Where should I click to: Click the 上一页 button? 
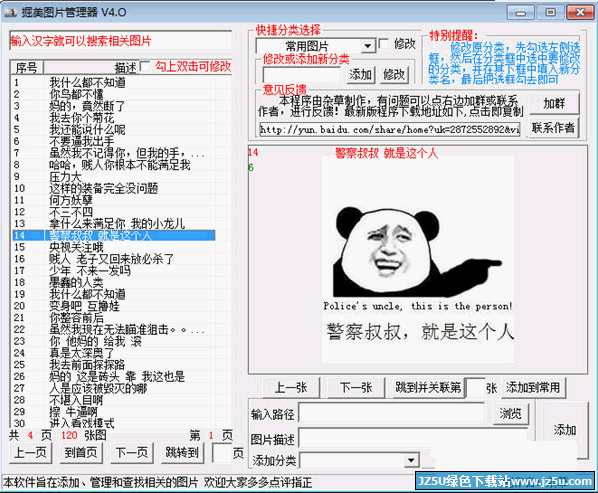click(31, 453)
